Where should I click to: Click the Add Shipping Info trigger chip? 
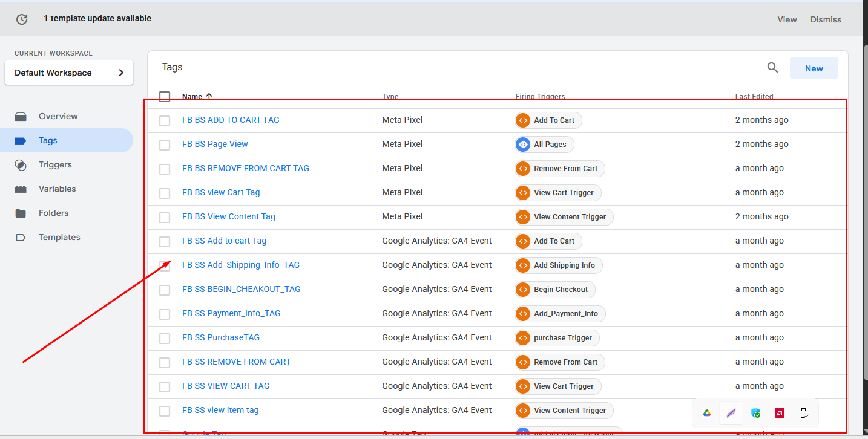click(x=558, y=265)
